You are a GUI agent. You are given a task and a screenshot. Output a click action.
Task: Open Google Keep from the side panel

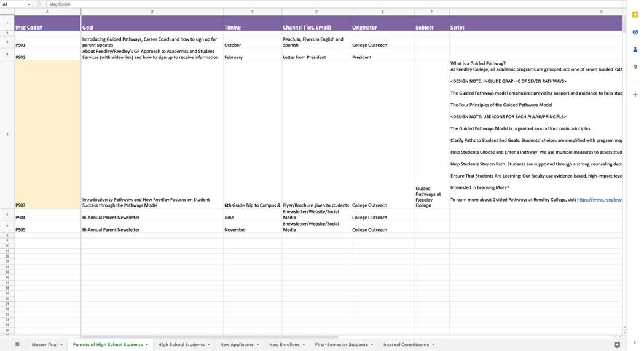click(635, 15)
